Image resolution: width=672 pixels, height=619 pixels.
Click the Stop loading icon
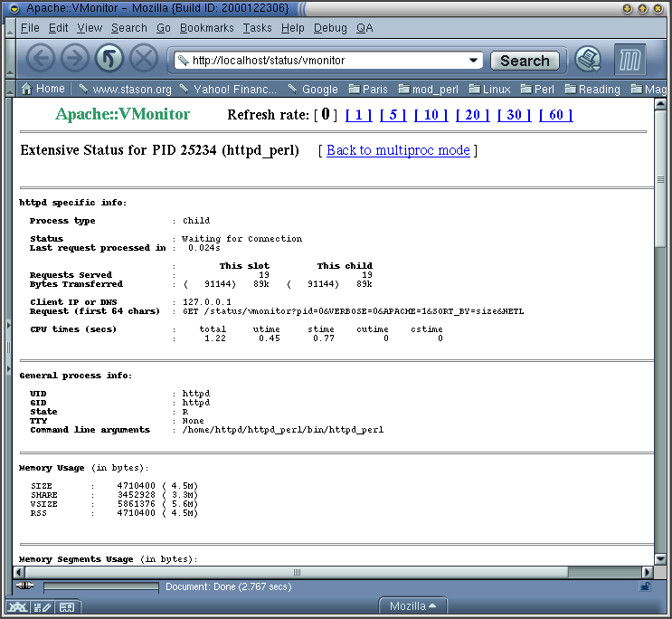click(143, 60)
